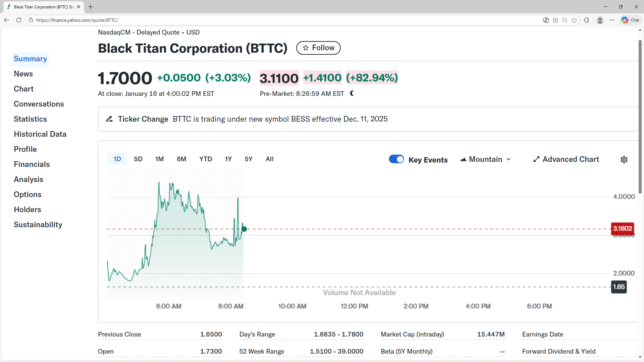The width and height of the screenshot is (644, 362).
Task: Reload the page using the refresh icon
Action: tap(19, 20)
